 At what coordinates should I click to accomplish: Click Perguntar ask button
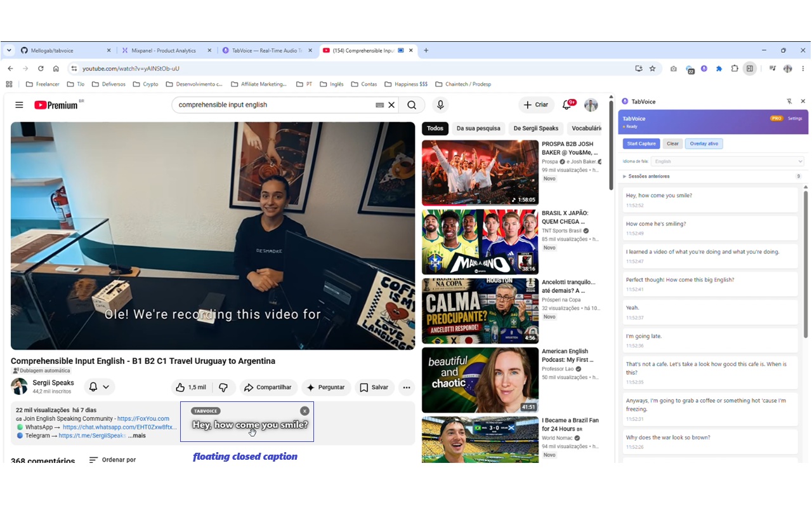(x=326, y=387)
